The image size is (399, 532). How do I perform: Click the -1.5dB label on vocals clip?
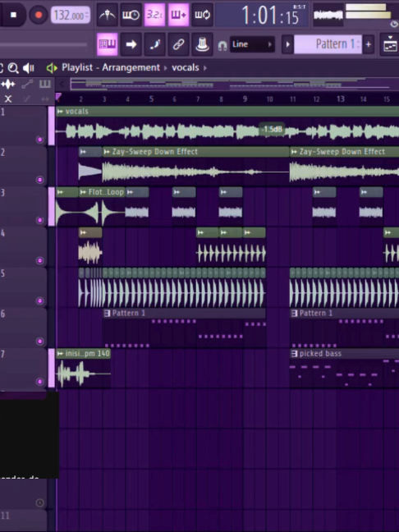pos(272,129)
